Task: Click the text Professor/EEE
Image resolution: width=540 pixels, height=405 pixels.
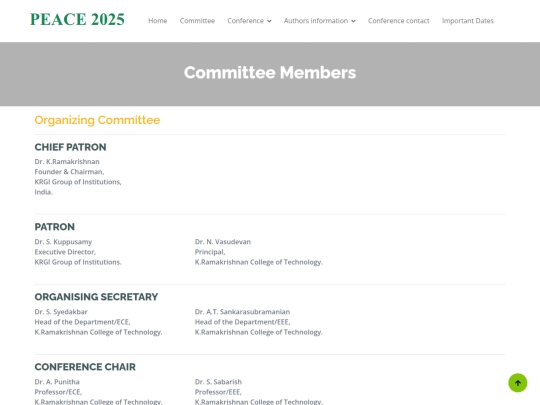Action: coord(218,392)
